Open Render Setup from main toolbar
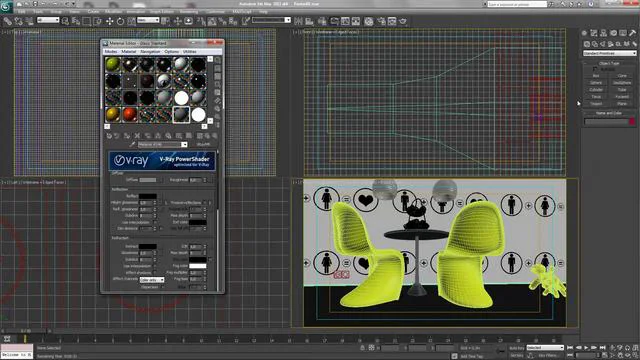 click(382, 21)
